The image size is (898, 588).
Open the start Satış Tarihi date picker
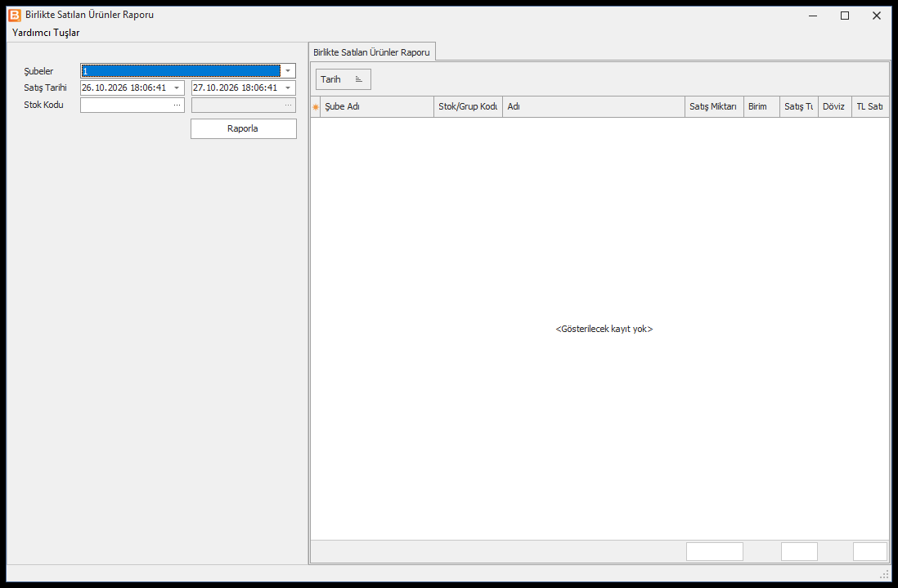pyautogui.click(x=177, y=88)
